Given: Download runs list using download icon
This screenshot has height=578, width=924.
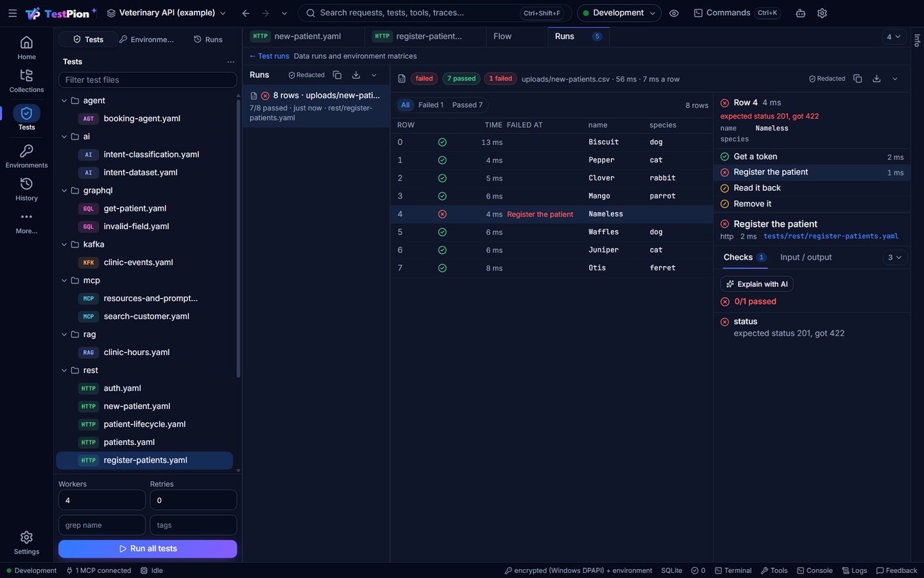Looking at the screenshot, I should point(356,75).
